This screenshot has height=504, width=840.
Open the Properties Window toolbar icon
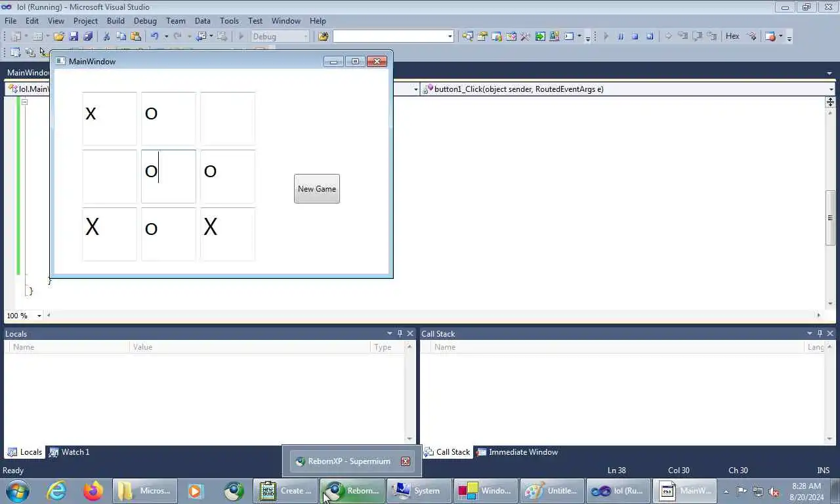[x=482, y=37]
